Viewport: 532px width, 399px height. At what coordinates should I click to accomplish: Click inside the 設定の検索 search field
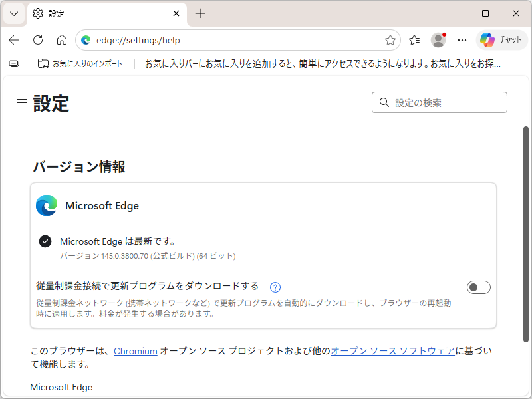439,102
